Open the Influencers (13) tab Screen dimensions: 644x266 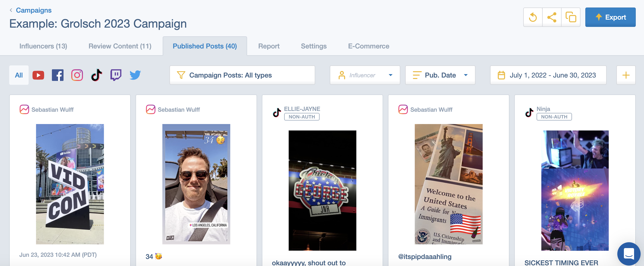coord(43,46)
